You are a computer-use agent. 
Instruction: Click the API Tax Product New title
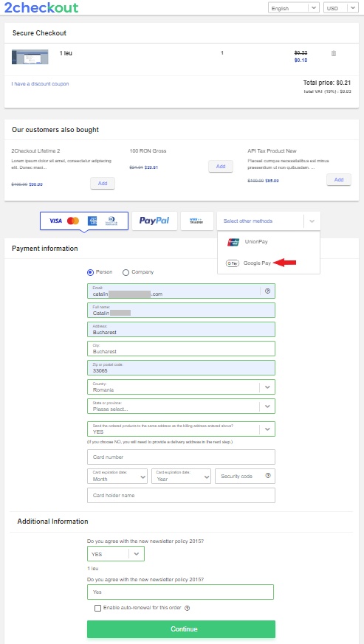(x=272, y=150)
